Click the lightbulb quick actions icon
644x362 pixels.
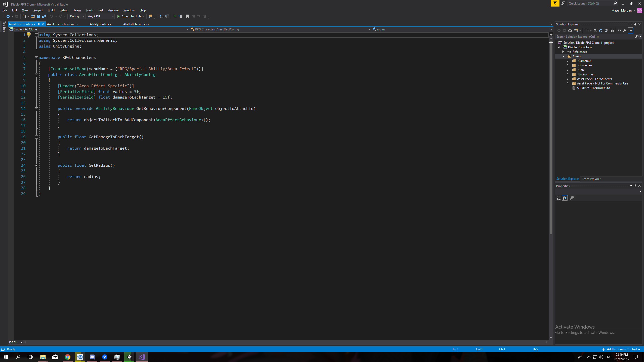click(29, 35)
